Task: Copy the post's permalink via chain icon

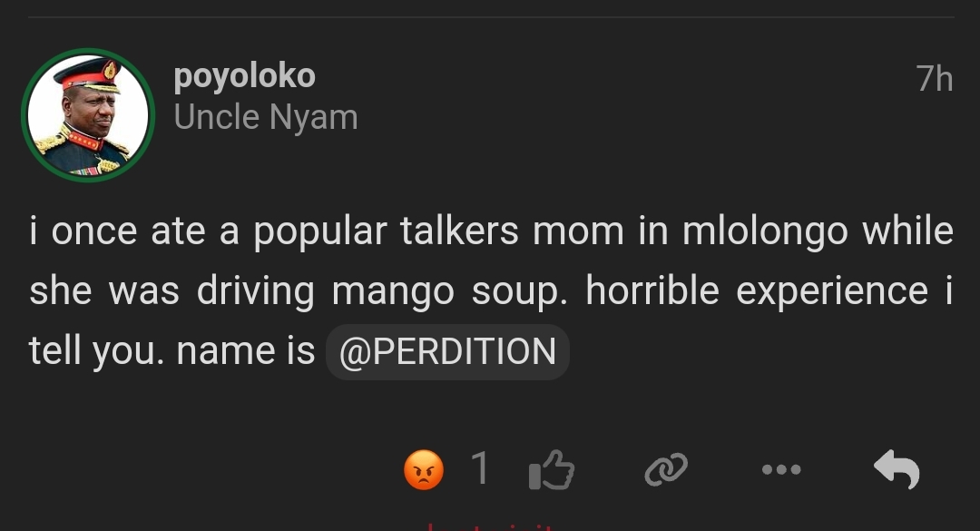Action: point(665,470)
